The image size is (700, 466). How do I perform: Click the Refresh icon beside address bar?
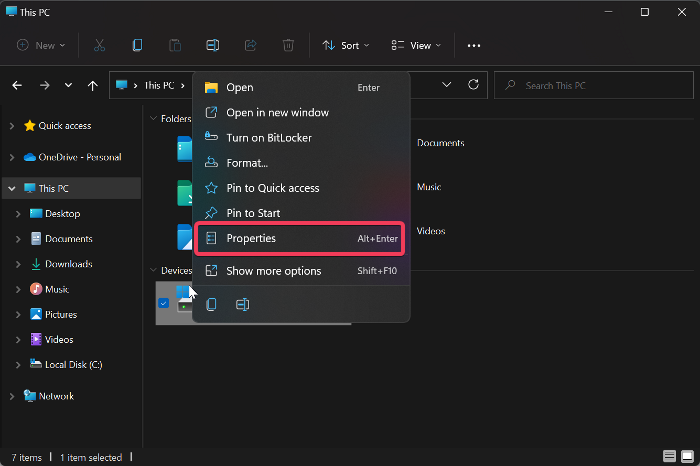click(473, 85)
